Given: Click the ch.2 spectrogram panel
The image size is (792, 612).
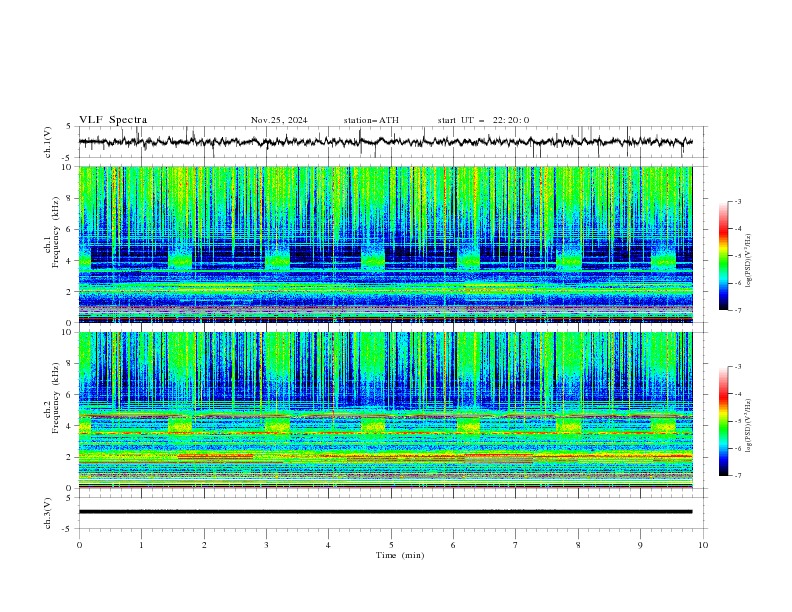Looking at the screenshot, I should coord(385,410).
